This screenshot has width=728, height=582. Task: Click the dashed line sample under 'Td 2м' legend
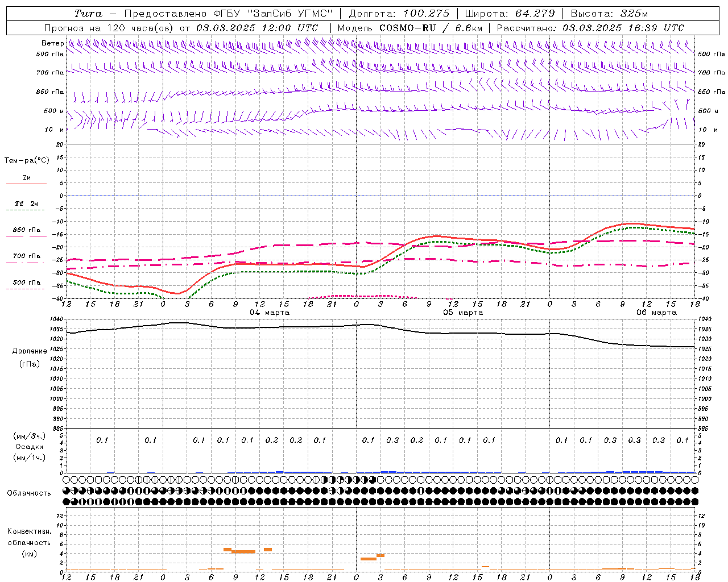26,210
